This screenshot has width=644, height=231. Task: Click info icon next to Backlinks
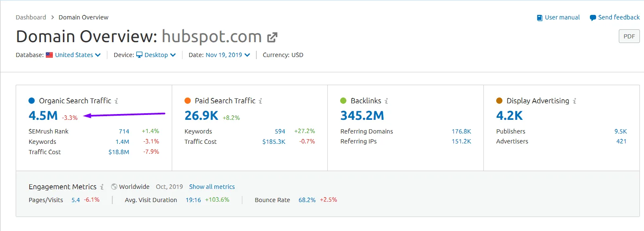[x=386, y=101]
